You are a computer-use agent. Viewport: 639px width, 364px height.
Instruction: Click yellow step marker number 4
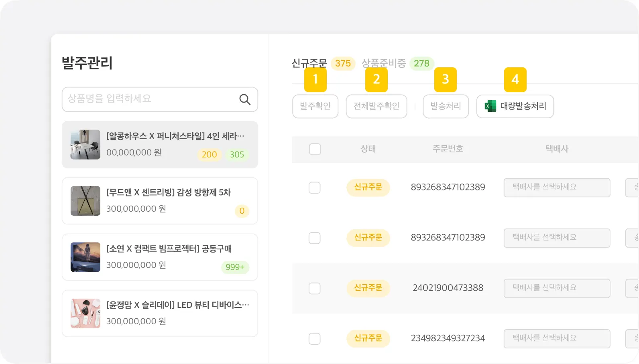[x=515, y=79]
